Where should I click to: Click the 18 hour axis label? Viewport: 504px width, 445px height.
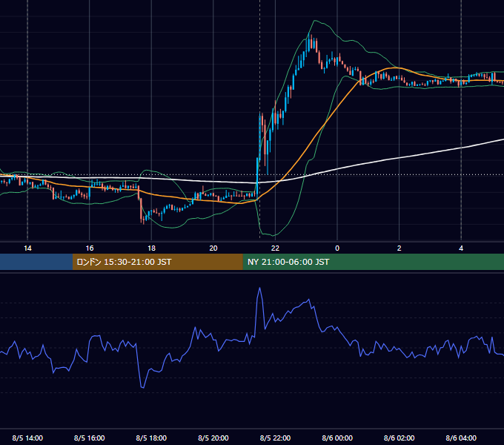151,248
